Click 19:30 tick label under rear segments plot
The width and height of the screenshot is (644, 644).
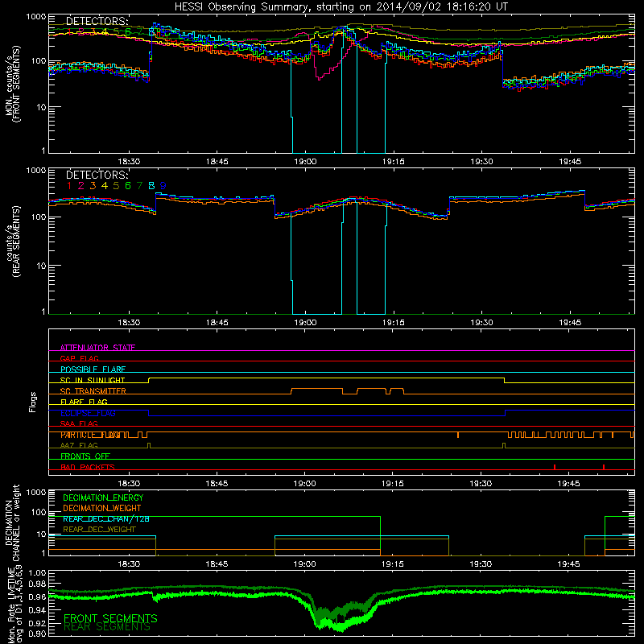click(x=481, y=323)
